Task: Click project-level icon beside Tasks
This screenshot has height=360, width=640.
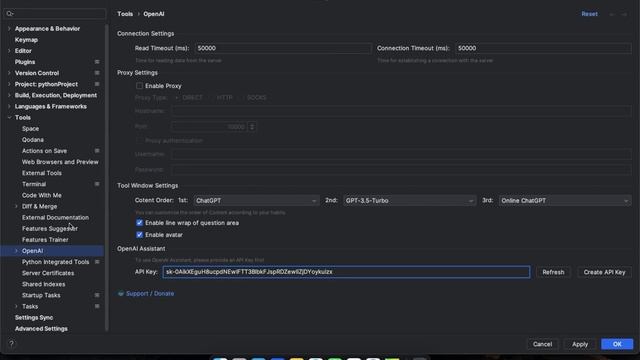Action: point(97,307)
